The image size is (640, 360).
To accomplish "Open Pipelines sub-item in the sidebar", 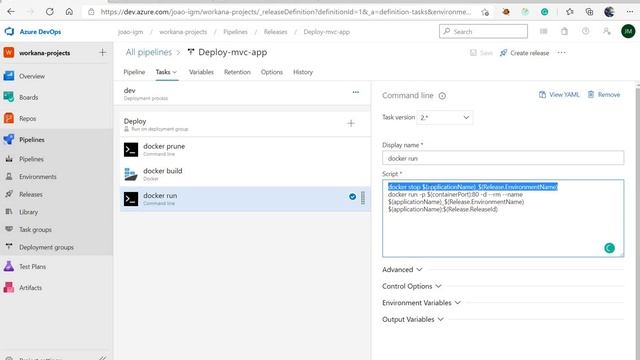I will click(x=31, y=159).
